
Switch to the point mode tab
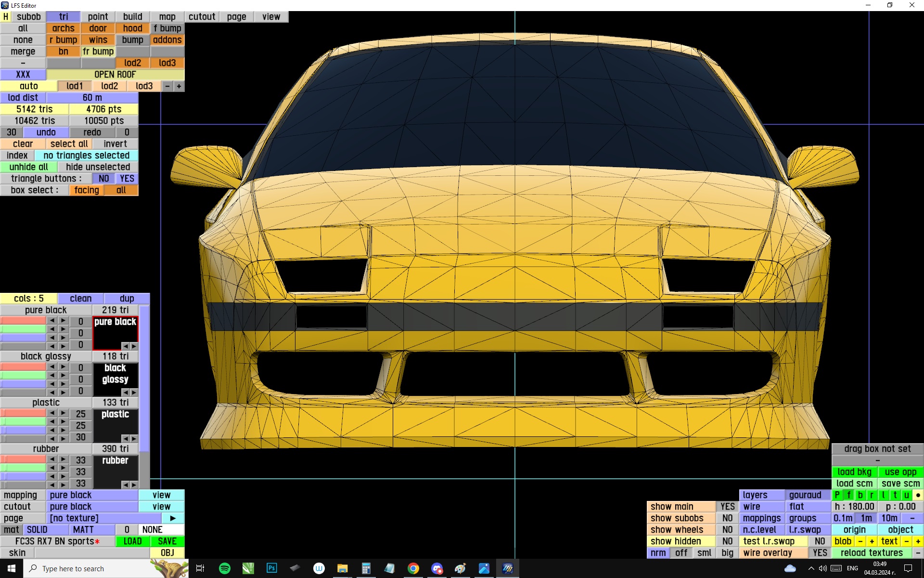(98, 16)
